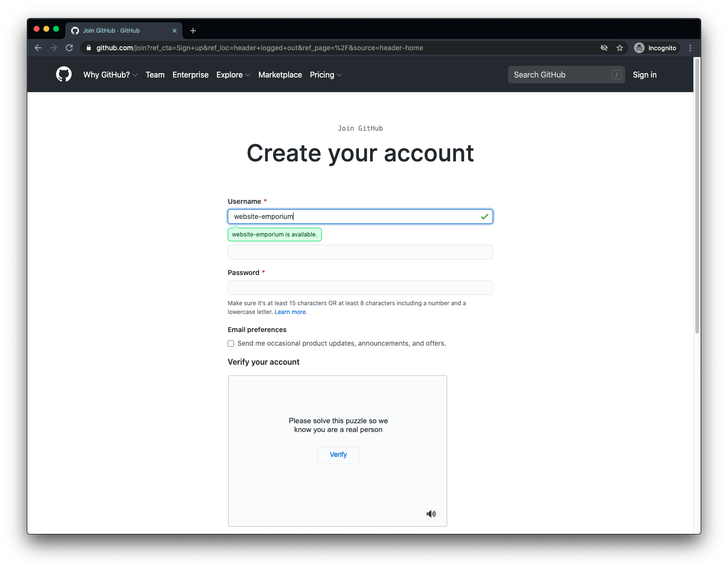The height and width of the screenshot is (570, 728).
Task: Open the Enterprise nav item
Action: [191, 75]
